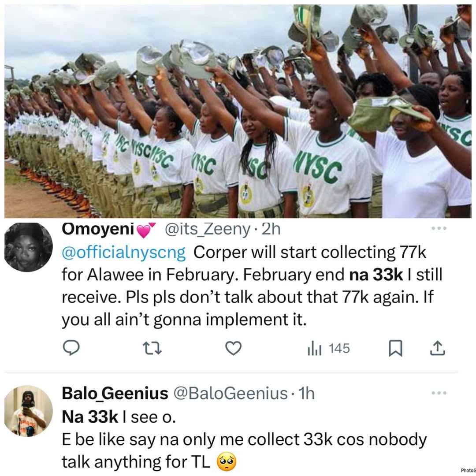This screenshot has height=476, width=476.
Task: Open Omoyeni's profile picture
Action: (x=29, y=247)
